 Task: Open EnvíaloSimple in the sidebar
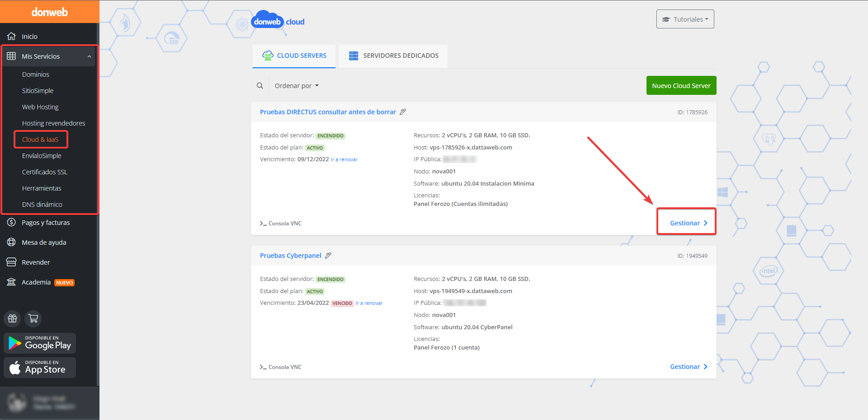click(x=42, y=156)
